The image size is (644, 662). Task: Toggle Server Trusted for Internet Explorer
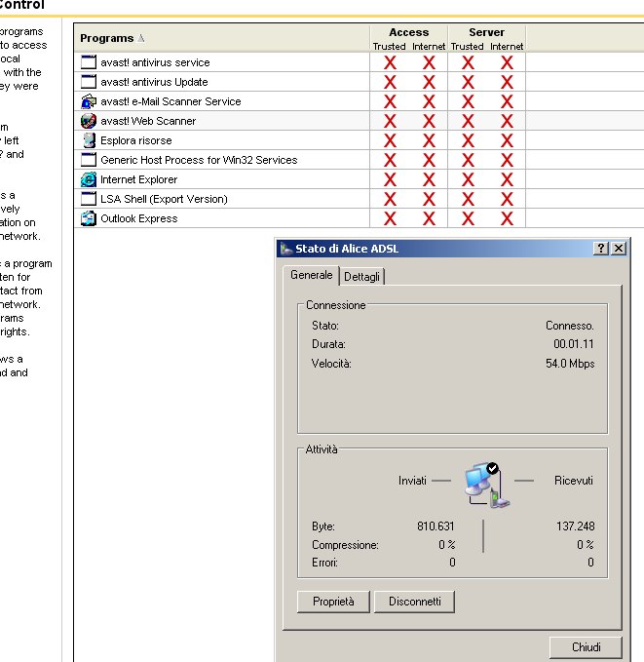(468, 179)
